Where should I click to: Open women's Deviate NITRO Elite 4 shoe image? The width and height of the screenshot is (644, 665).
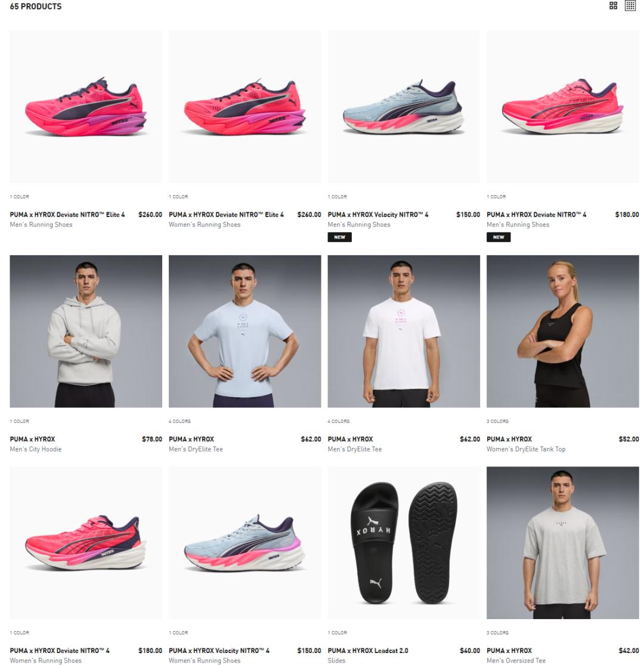(244, 107)
